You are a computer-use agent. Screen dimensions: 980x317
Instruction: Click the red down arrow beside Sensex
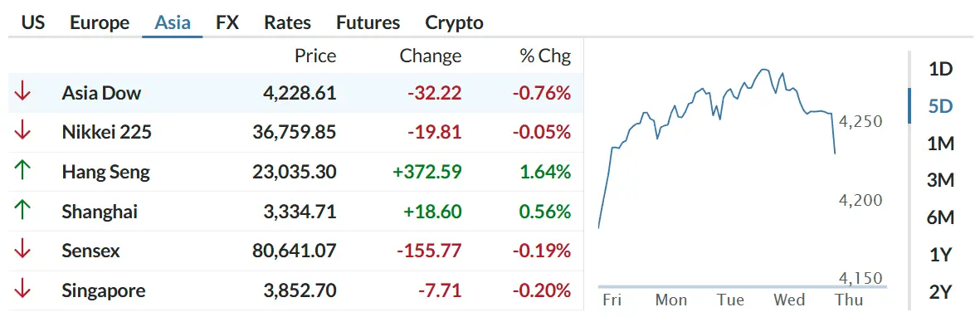click(22, 251)
